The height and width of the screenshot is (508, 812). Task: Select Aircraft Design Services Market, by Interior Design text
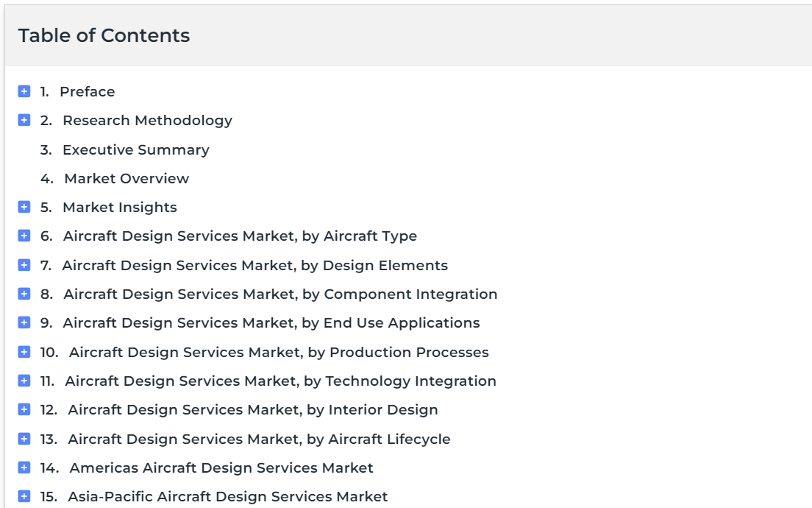(x=252, y=409)
